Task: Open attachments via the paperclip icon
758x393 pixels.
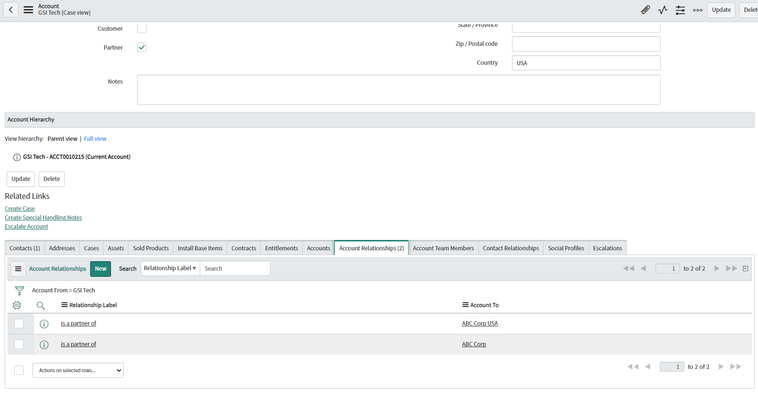Action: (645, 10)
